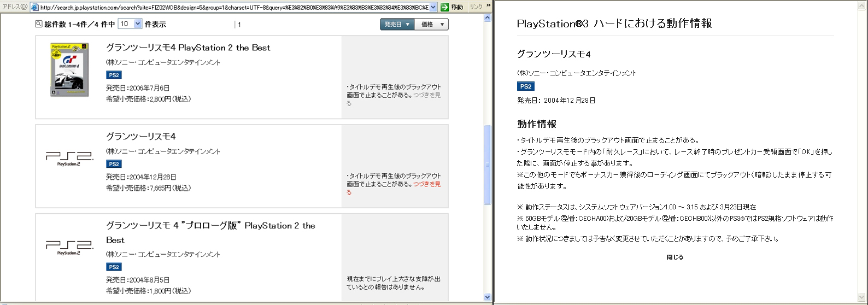Screen dimensions: 868x305
Task: Click the browser scrollbar up arrow
Action: coord(488,19)
